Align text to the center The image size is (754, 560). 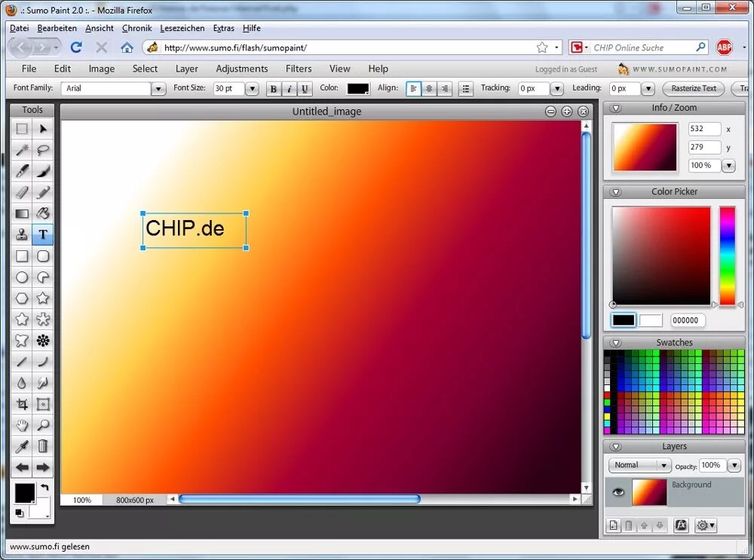click(429, 88)
